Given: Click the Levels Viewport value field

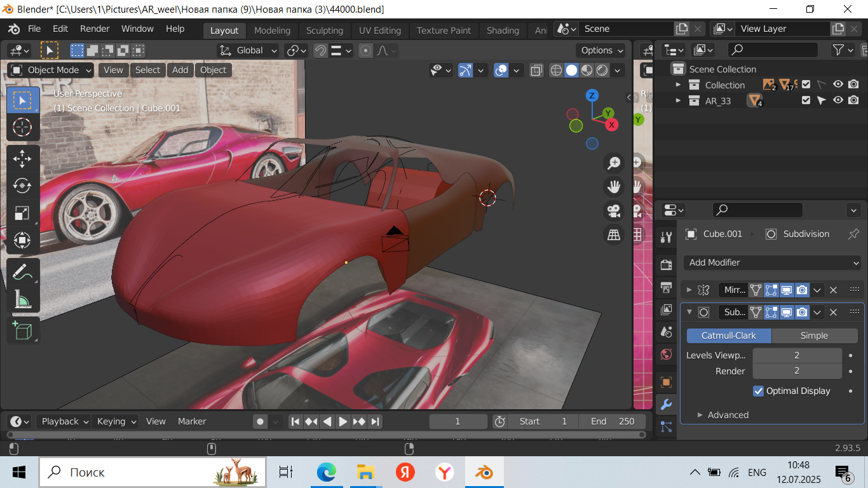Looking at the screenshot, I should 797,355.
